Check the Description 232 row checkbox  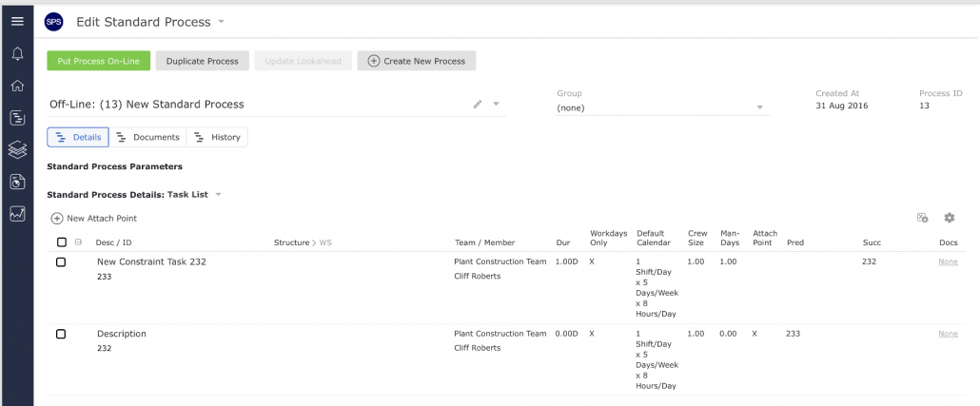click(61, 334)
